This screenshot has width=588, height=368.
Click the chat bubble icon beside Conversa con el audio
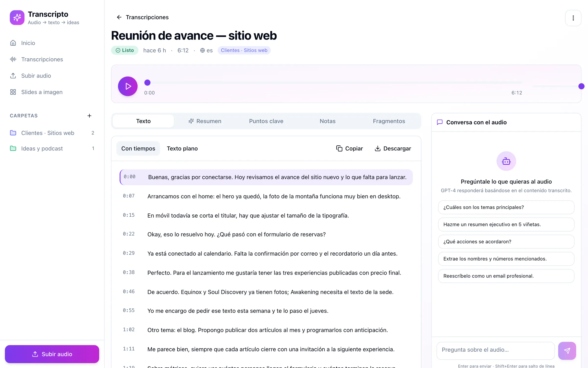440,122
